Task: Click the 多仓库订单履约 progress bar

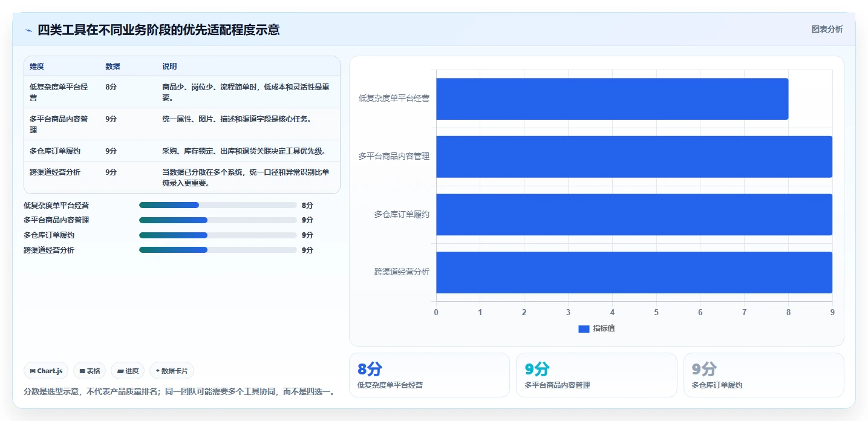Action: (x=218, y=235)
